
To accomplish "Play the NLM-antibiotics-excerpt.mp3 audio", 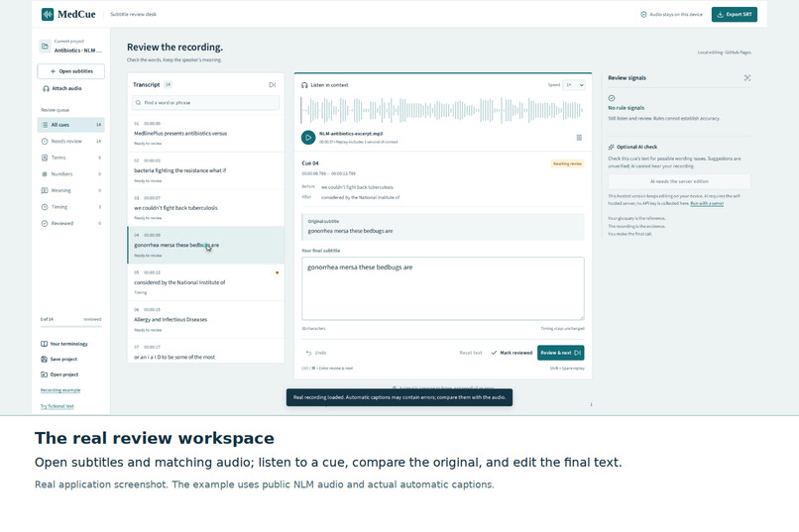I will 308,138.
